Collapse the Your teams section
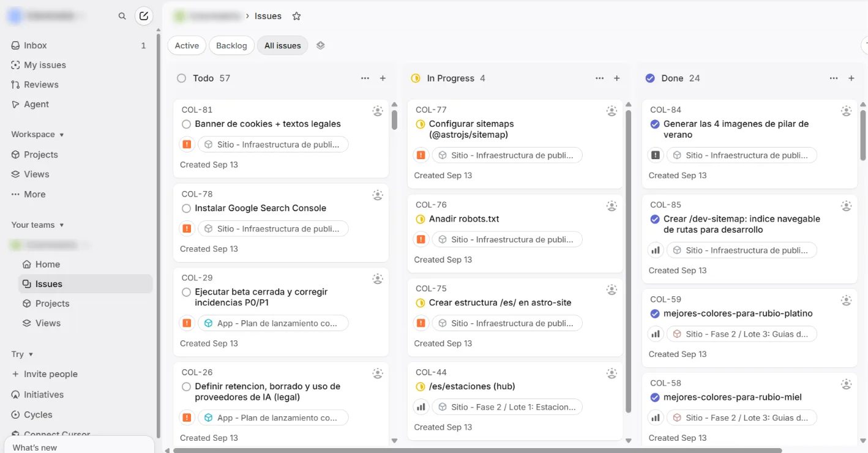The height and width of the screenshot is (453, 868). point(37,225)
